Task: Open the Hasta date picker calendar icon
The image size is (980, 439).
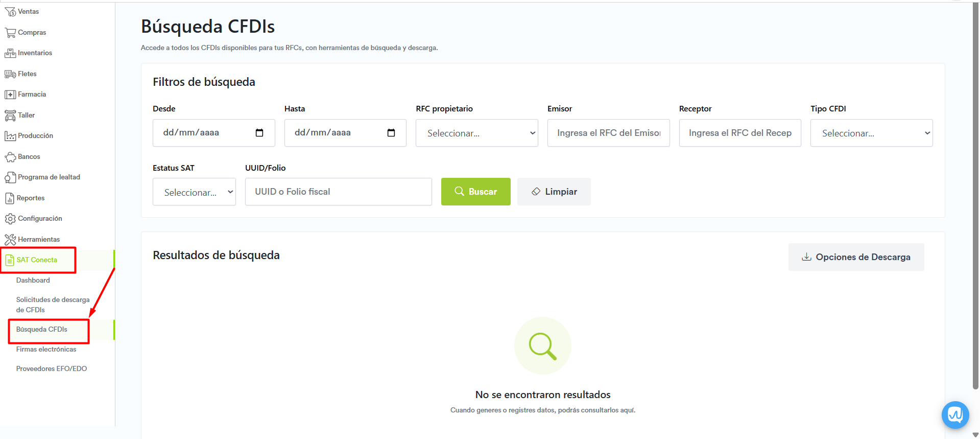Action: point(391,133)
